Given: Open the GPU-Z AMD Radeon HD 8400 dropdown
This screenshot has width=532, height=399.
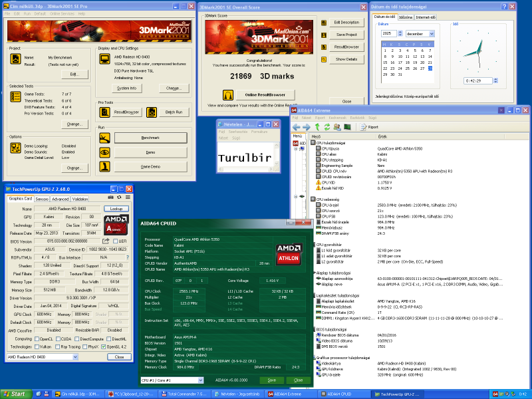Looking at the screenshot, I should click(x=75, y=357).
